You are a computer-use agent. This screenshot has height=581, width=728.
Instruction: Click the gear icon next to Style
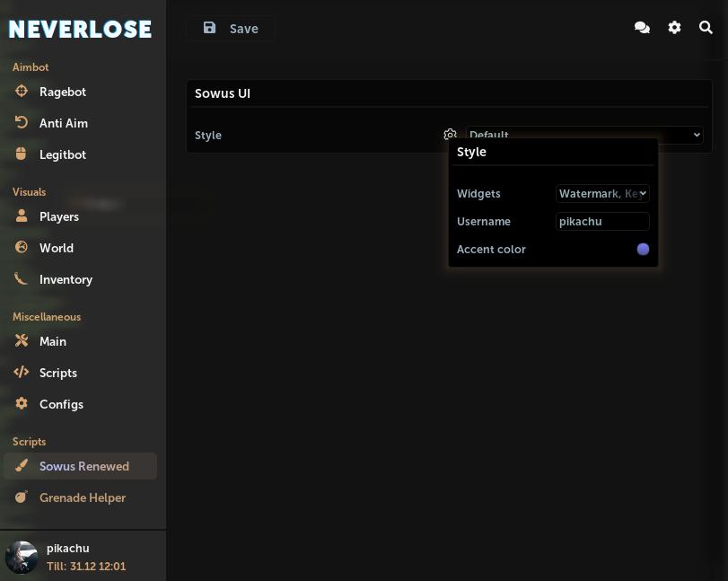[451, 134]
